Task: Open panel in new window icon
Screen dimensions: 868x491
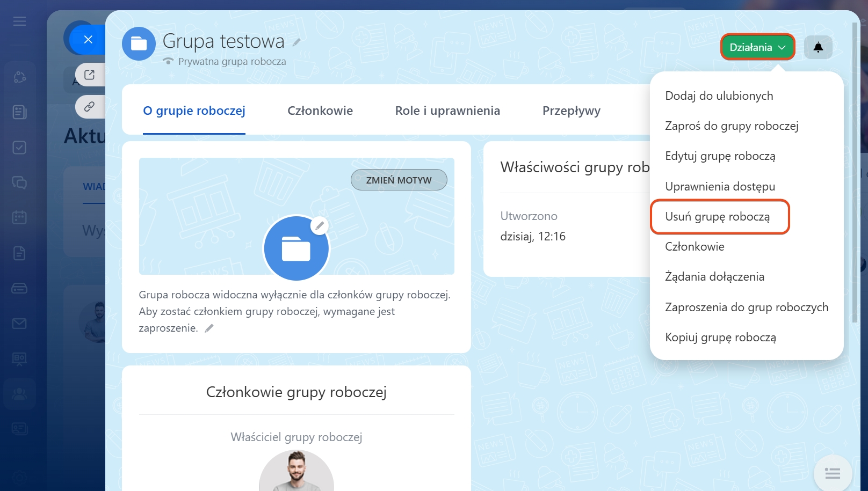Action: [x=90, y=75]
